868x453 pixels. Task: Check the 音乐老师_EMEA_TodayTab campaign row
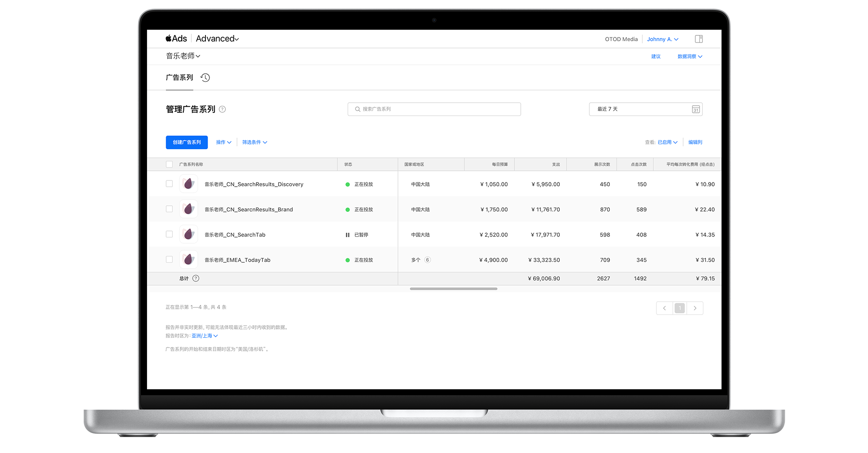169,260
